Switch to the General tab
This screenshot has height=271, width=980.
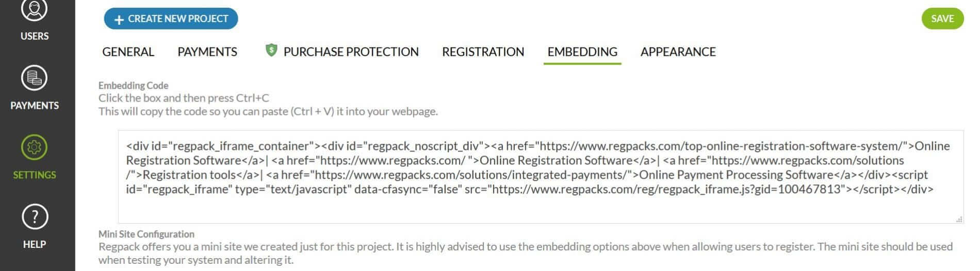[x=128, y=52]
